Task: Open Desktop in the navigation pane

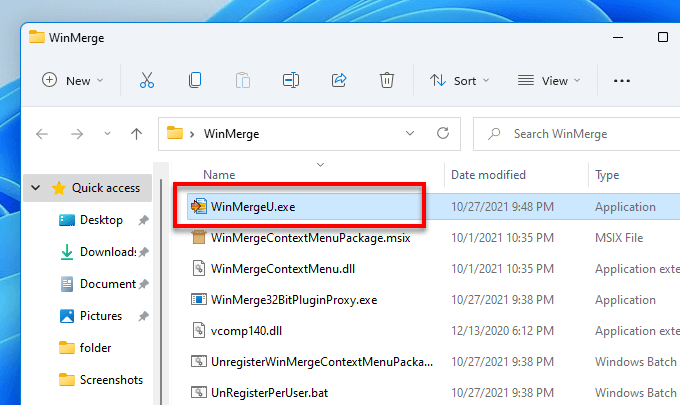Action: (x=101, y=220)
